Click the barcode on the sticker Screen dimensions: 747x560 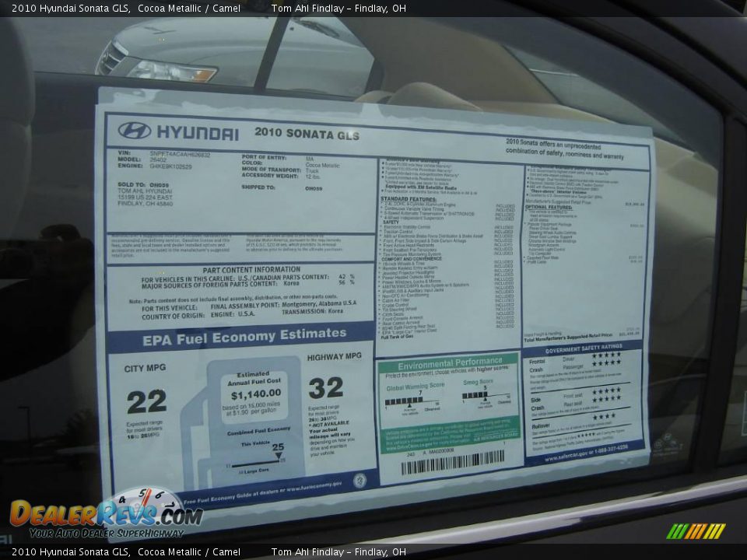(452, 461)
